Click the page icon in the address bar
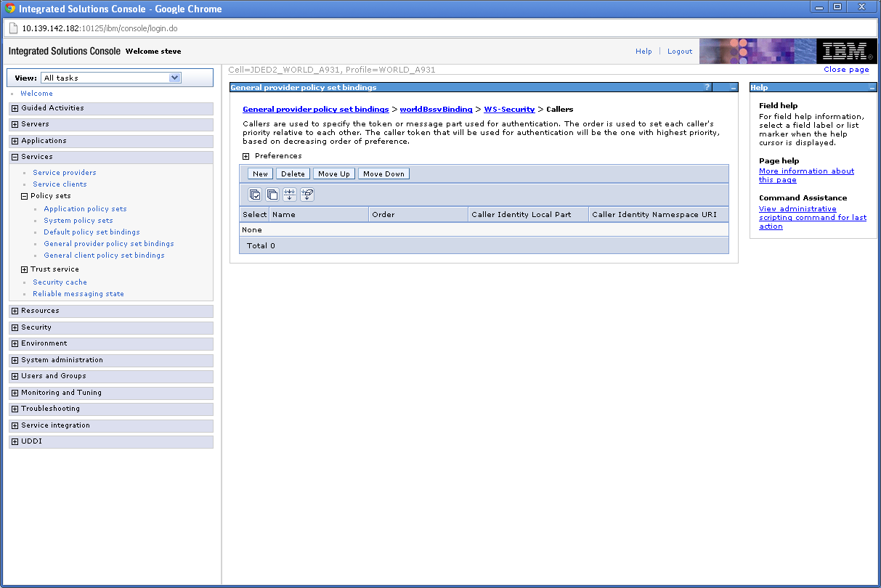 click(12, 28)
